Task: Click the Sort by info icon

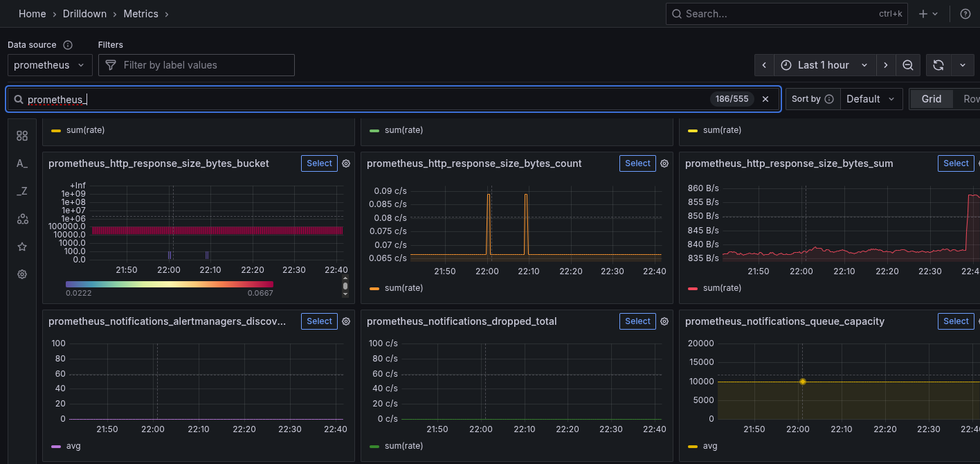Action: coord(829,99)
